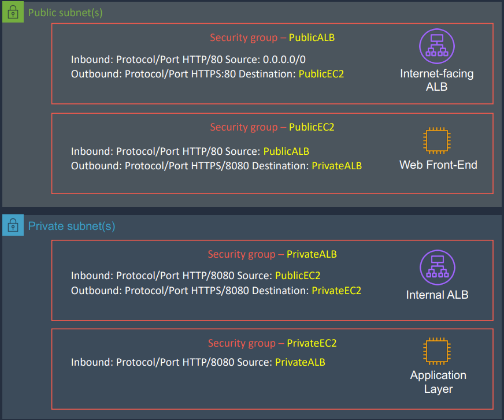The width and height of the screenshot is (504, 420).
Task: Click the 0.0.0.0/0 source inbound rule
Action: [284, 60]
